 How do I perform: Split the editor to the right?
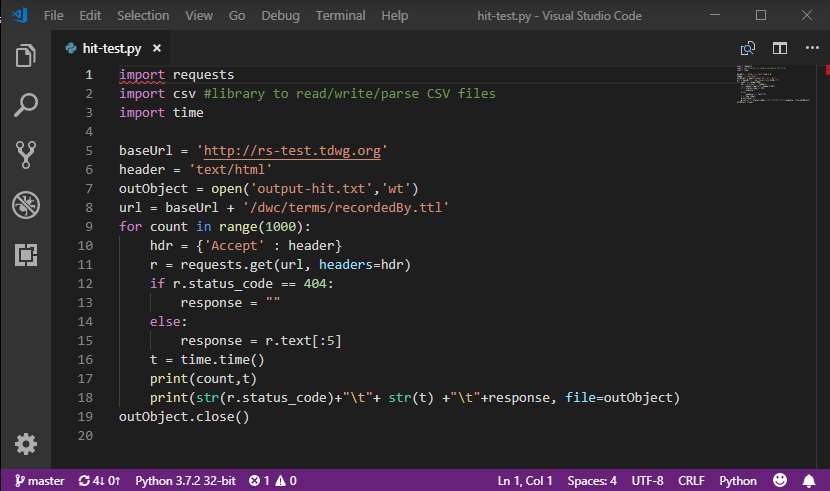coord(779,48)
